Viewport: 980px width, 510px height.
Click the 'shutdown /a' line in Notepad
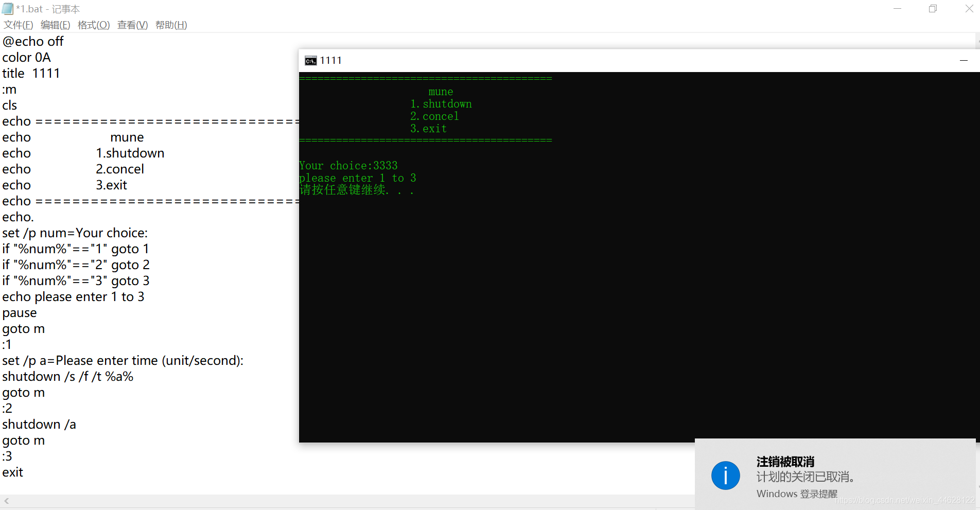coord(39,424)
